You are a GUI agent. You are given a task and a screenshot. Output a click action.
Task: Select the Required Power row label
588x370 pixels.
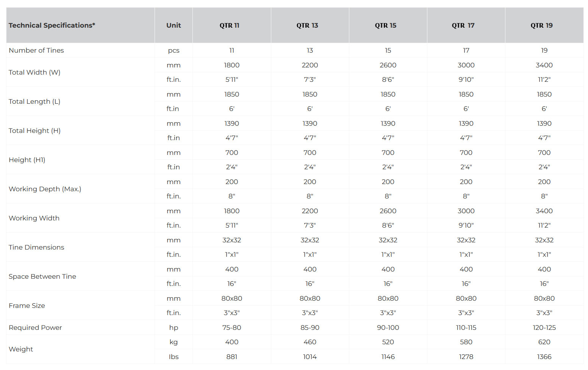tap(35, 328)
